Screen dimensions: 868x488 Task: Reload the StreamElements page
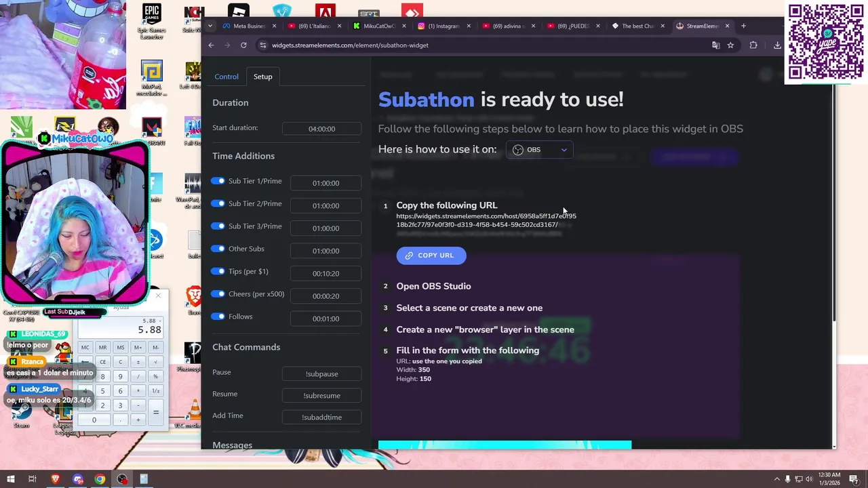click(x=243, y=45)
